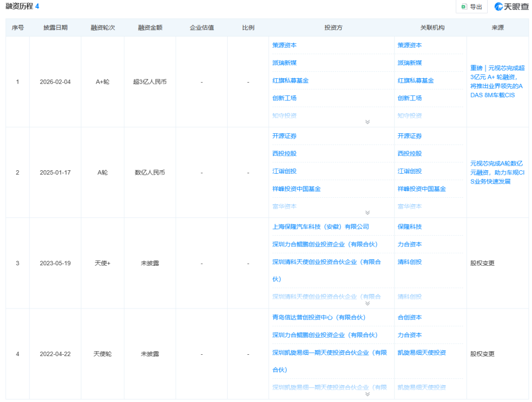Image resolution: width=532 pixels, height=402 pixels.
Task: Open 深圳凯旋易细一期天使投资 investor link
Action: pyautogui.click(x=330, y=361)
